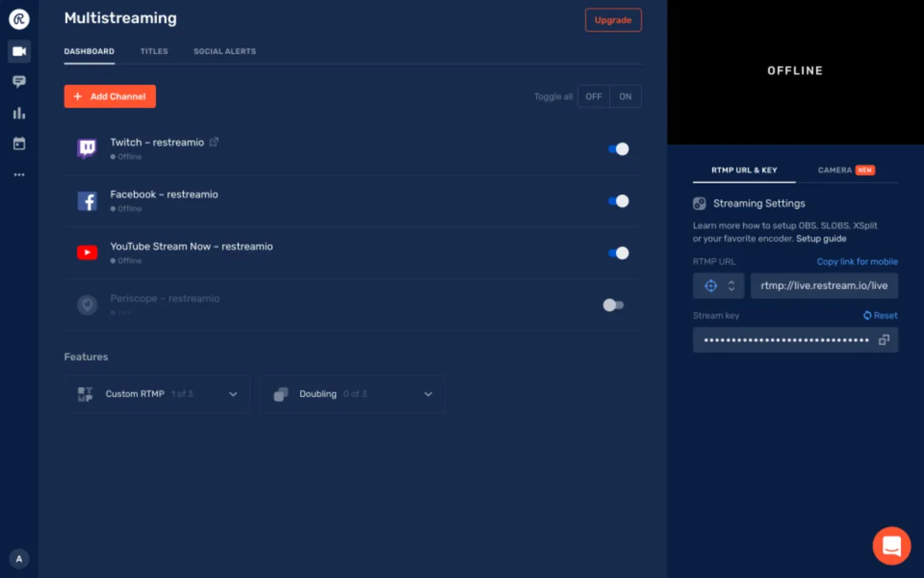Click Copy link for mobile

(857, 262)
